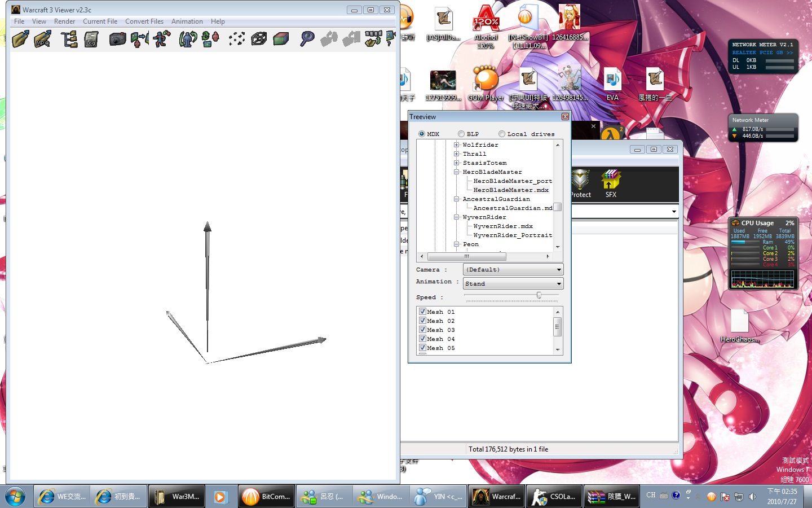Click the rotate model figure icon
The width and height of the screenshot is (812, 508).
(x=188, y=39)
